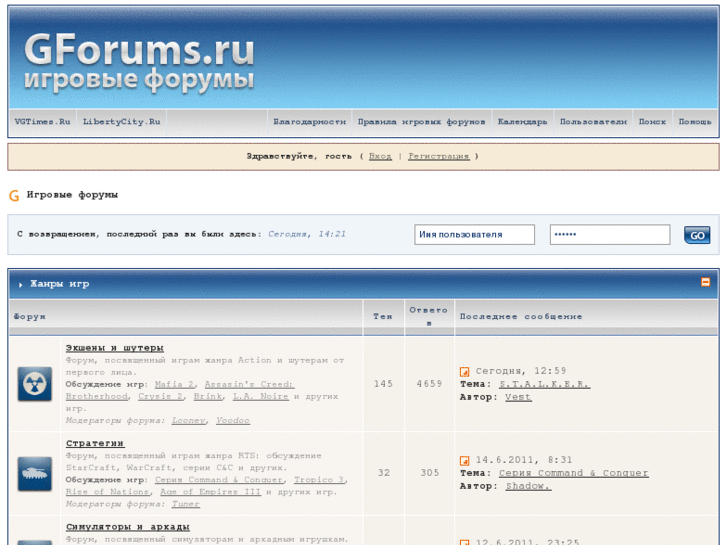Image resolution: width=727 pixels, height=545 pixels.
Task: Click the orange G icon beside Игровые форумы
Action: click(14, 196)
